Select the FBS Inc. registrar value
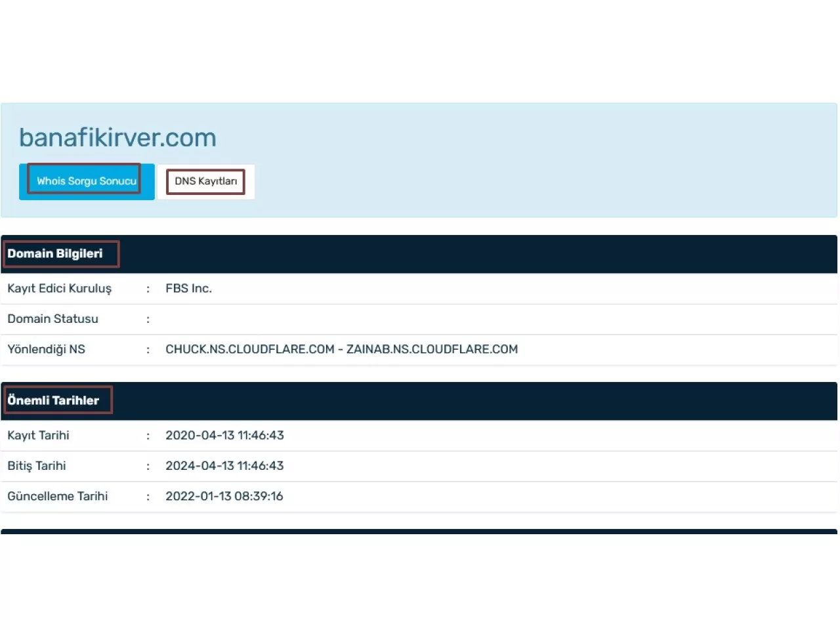 (x=188, y=289)
